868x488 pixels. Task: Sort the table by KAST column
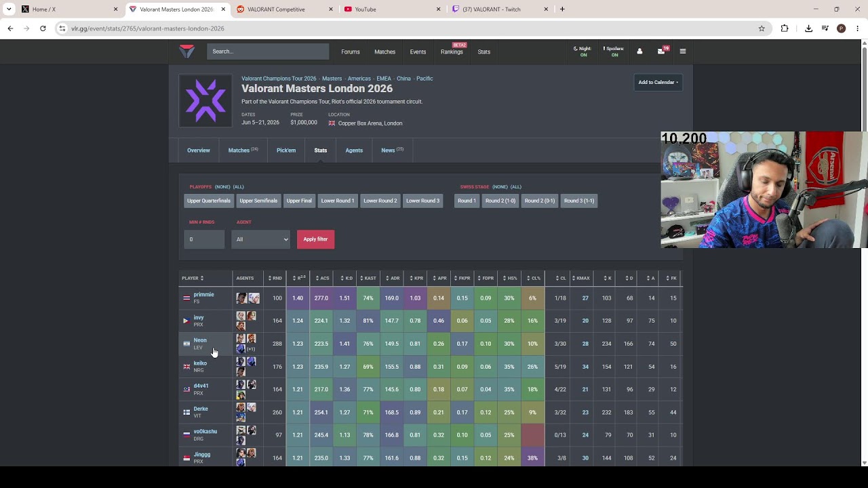click(x=368, y=278)
